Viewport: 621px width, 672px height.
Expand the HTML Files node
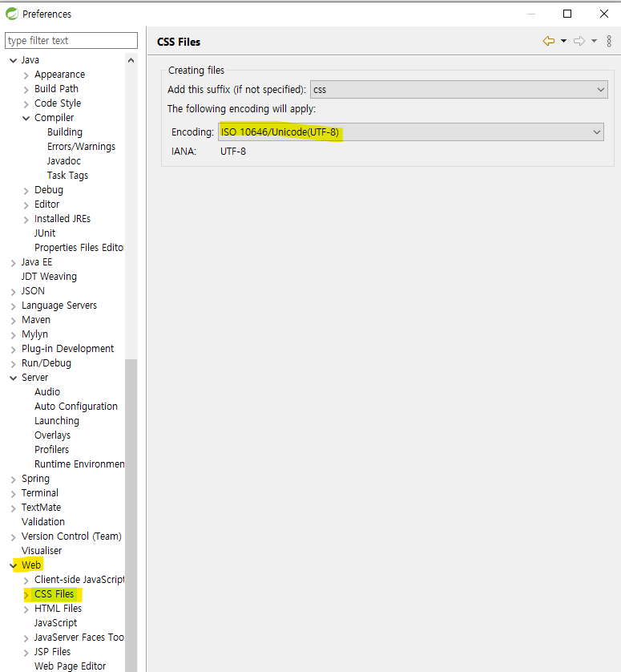(x=26, y=609)
